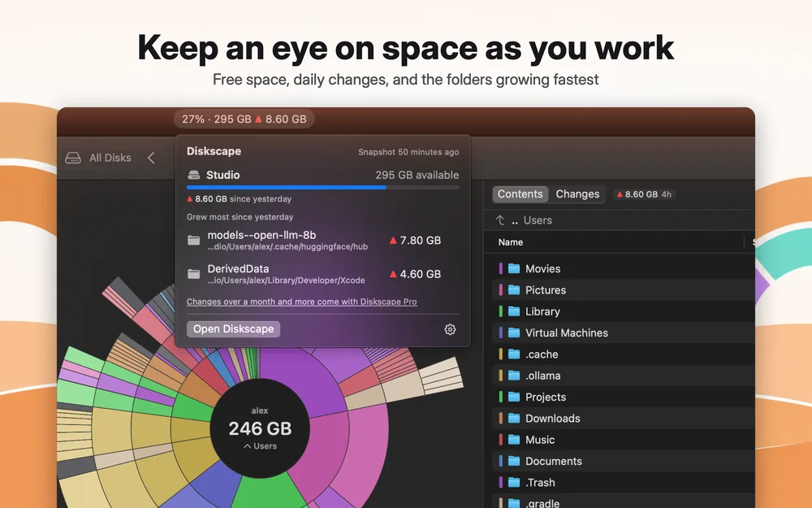Click Movies purple color marker
Viewport: 812px width, 508px height.
tap(501, 268)
